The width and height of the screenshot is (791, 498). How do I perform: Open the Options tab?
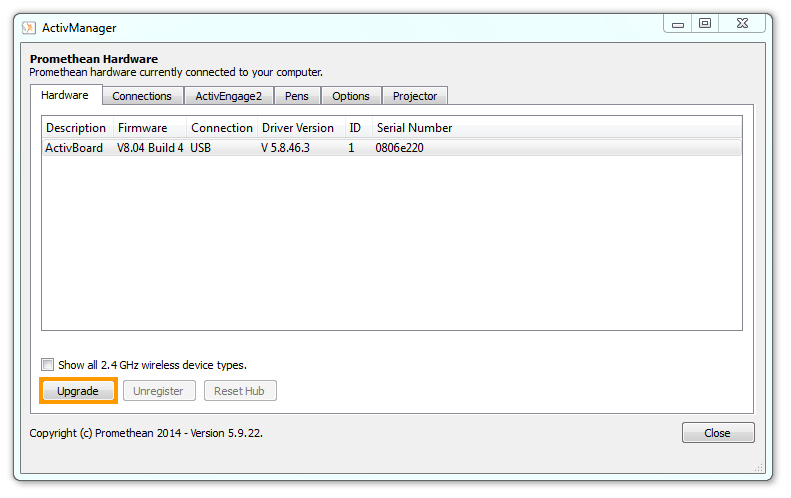click(351, 96)
